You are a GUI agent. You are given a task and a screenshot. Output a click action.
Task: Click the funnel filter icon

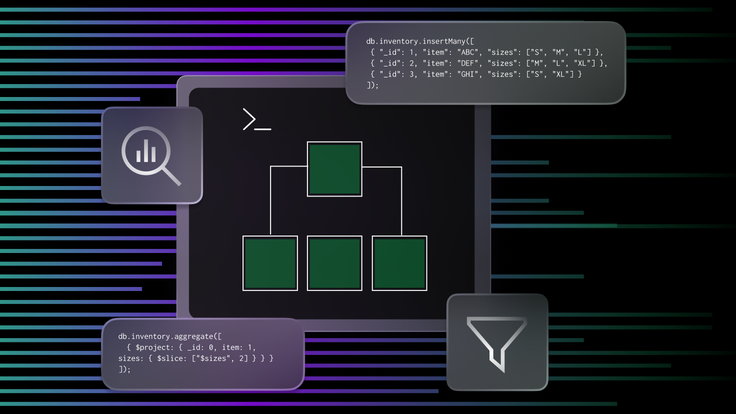click(x=497, y=344)
